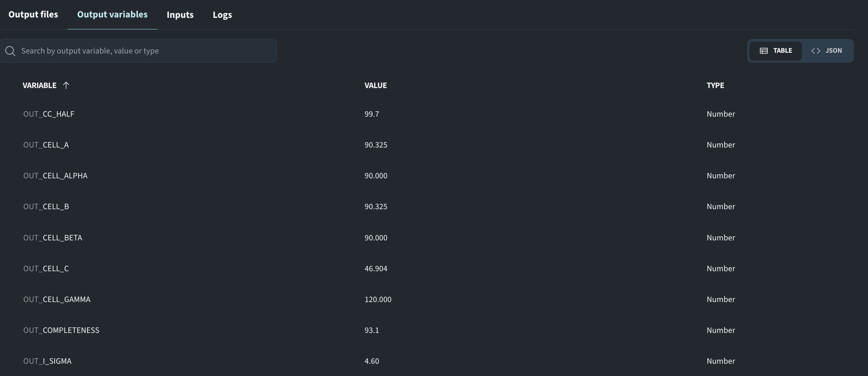The width and height of the screenshot is (868, 376).
Task: Focus the output variable search field
Action: click(x=138, y=51)
